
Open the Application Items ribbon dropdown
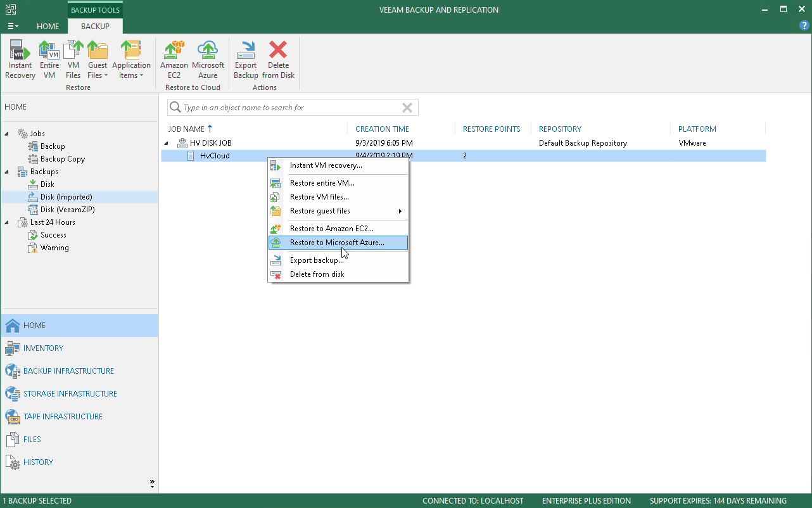coord(131,60)
